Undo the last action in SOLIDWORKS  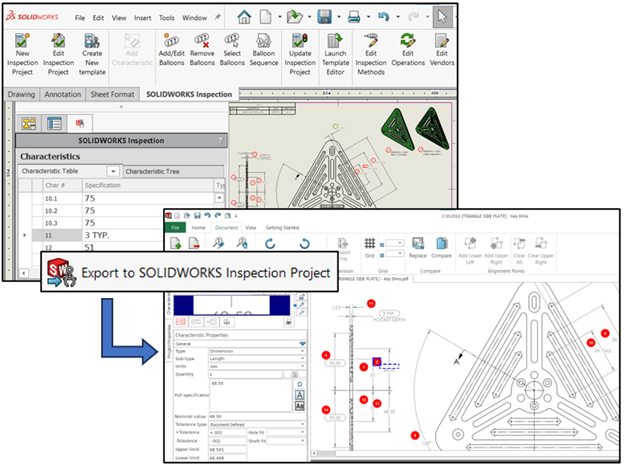(x=383, y=17)
